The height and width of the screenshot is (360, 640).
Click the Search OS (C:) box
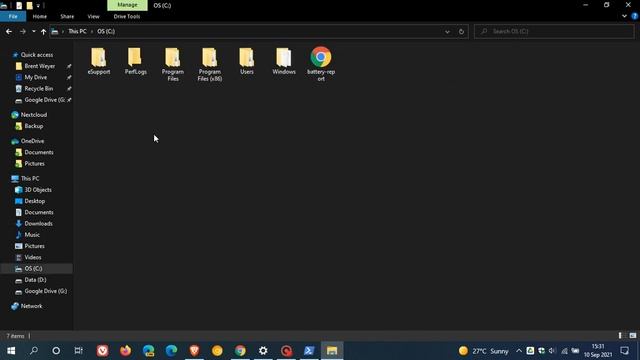click(x=554, y=31)
